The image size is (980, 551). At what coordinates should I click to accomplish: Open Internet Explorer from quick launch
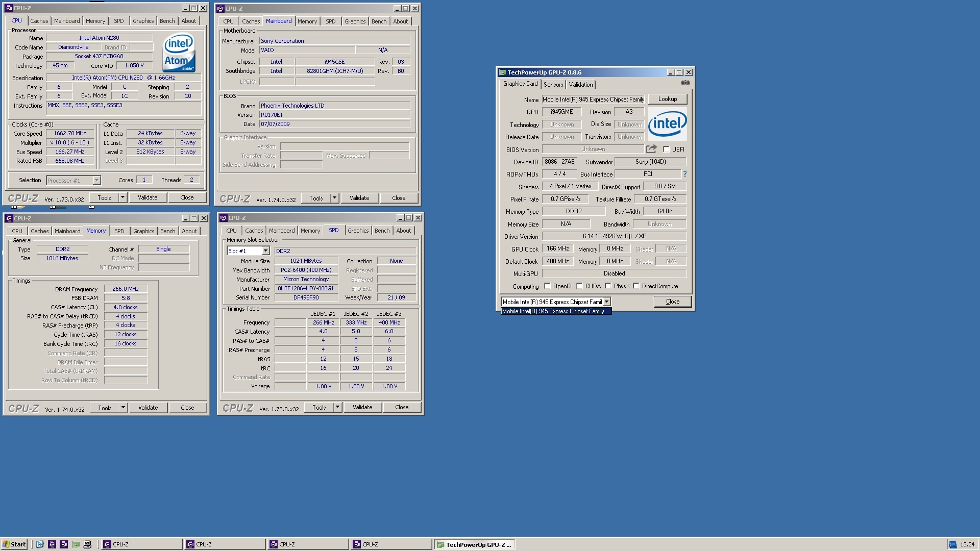click(40, 544)
